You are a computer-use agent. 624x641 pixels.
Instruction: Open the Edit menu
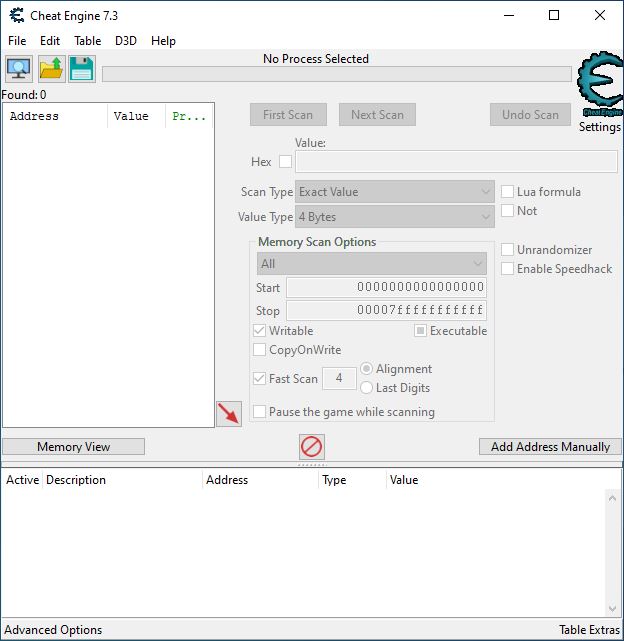[x=50, y=41]
